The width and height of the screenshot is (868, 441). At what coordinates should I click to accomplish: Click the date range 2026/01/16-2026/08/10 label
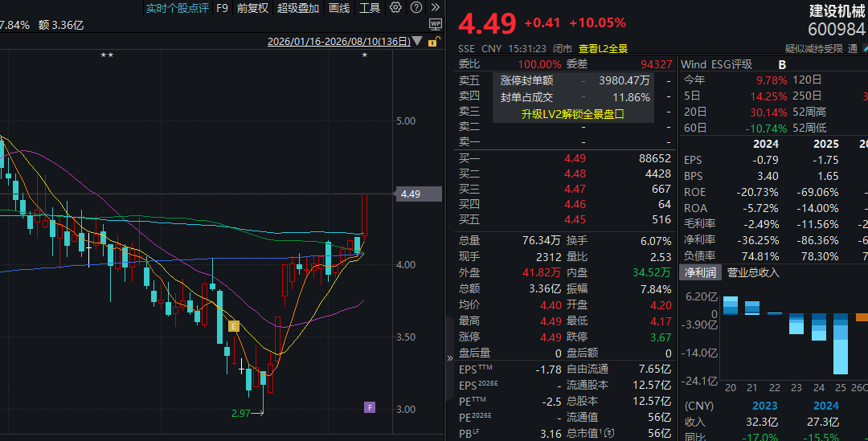[x=339, y=42]
